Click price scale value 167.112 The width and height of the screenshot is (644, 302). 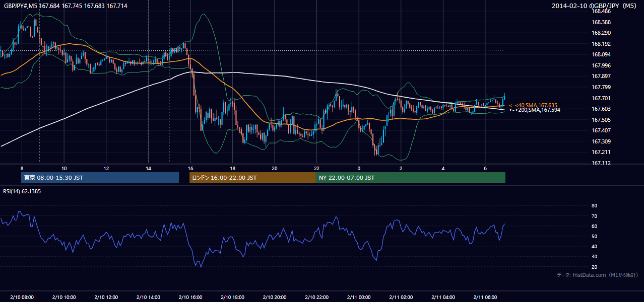(x=601, y=163)
